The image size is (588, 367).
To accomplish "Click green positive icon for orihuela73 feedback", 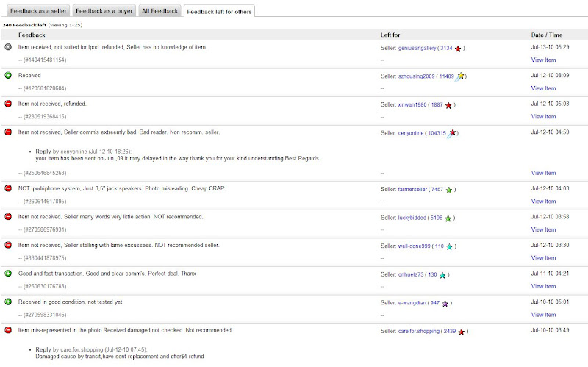I will click(7, 274).
